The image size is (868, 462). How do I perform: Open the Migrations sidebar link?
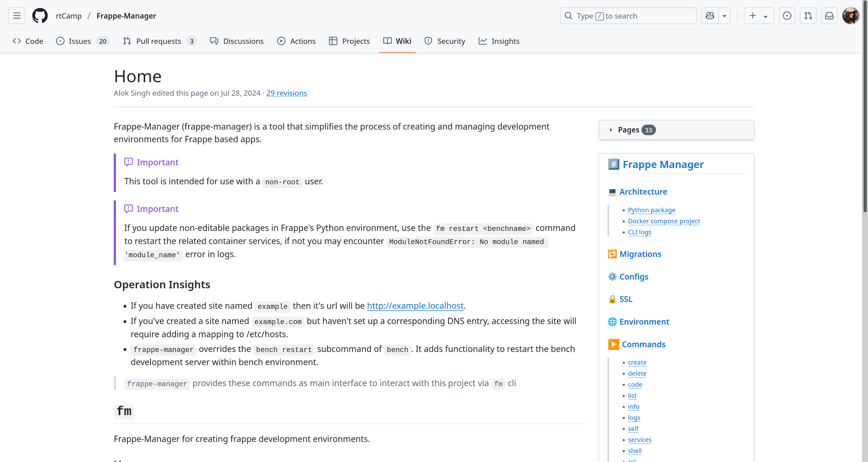[x=640, y=254]
